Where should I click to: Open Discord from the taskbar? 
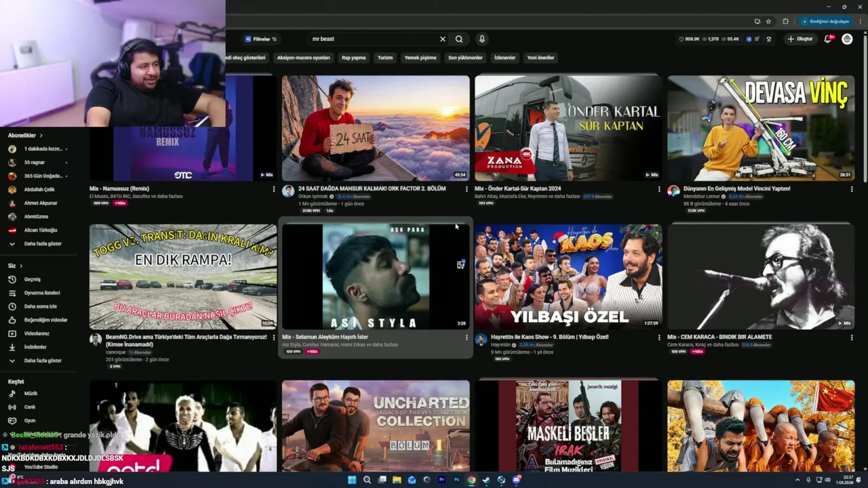tap(516, 480)
